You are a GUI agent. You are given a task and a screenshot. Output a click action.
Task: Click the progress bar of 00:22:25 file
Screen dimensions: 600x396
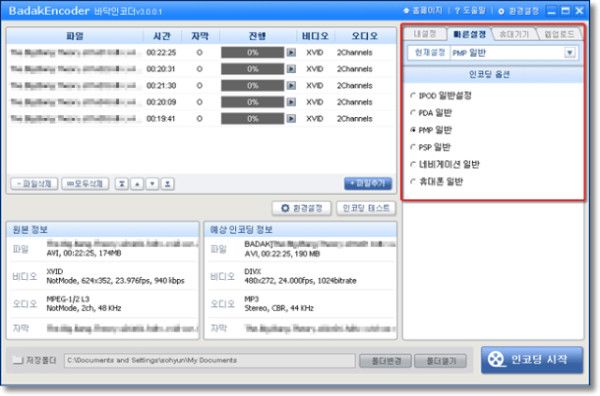(253, 52)
